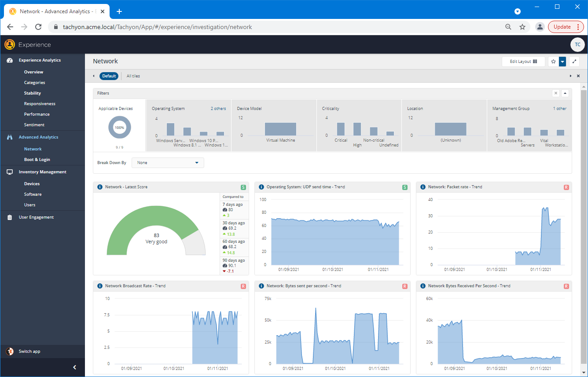Open the Break Down By dropdown

168,163
